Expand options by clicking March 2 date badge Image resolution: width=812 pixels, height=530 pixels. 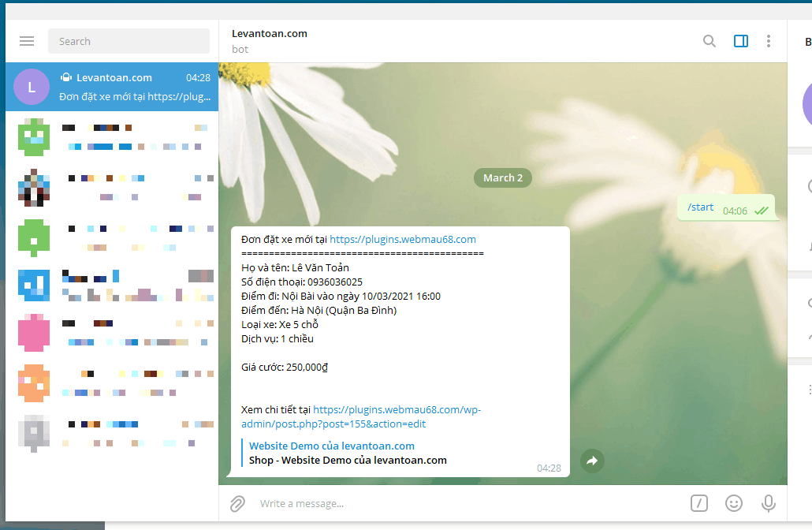tap(502, 177)
